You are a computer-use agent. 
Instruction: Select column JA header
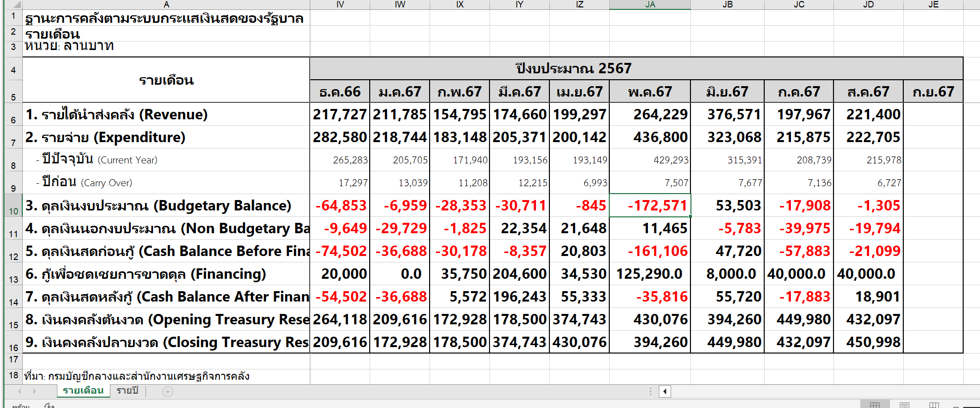click(x=650, y=4)
